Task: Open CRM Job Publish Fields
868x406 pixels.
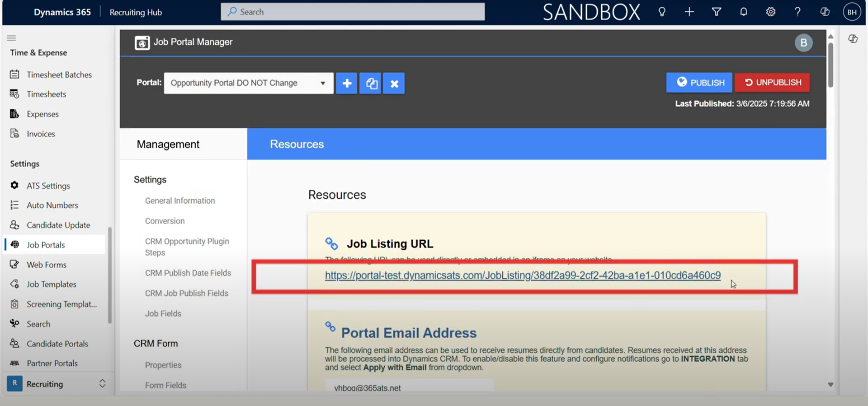Action: (187, 293)
